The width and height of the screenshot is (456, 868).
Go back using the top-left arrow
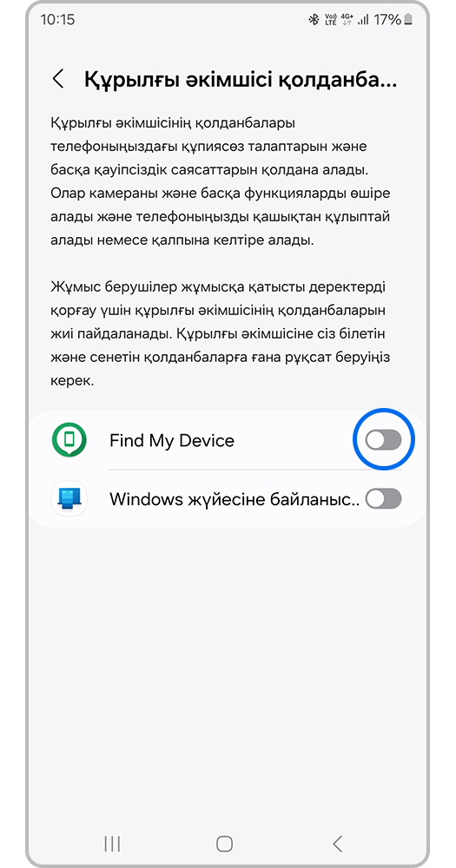(58, 79)
